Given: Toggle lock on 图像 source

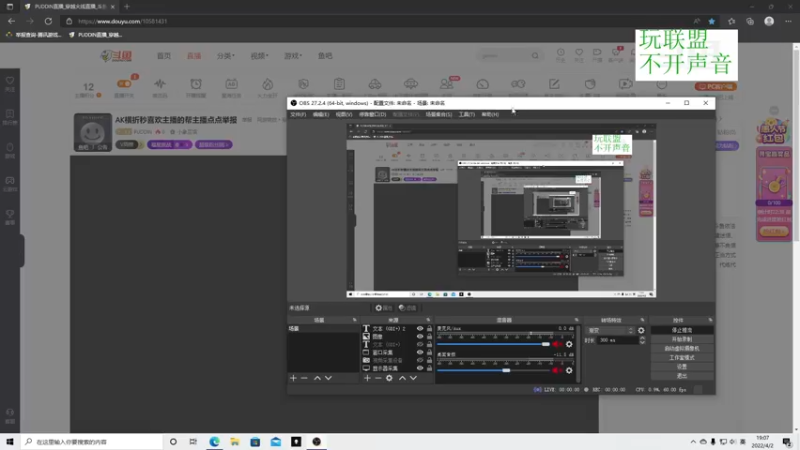Looking at the screenshot, I should 429,336.
